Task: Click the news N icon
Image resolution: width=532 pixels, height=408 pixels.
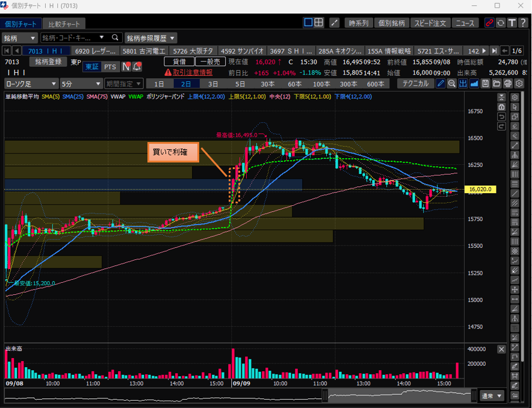Action: coord(126,67)
